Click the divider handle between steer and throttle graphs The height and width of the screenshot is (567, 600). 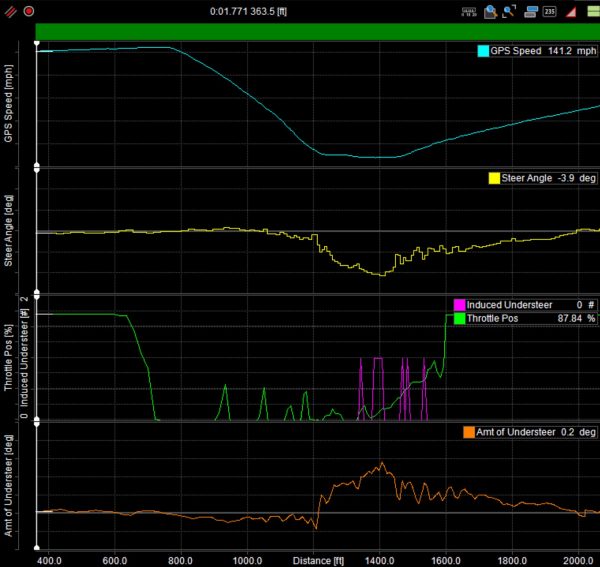pos(37,294)
